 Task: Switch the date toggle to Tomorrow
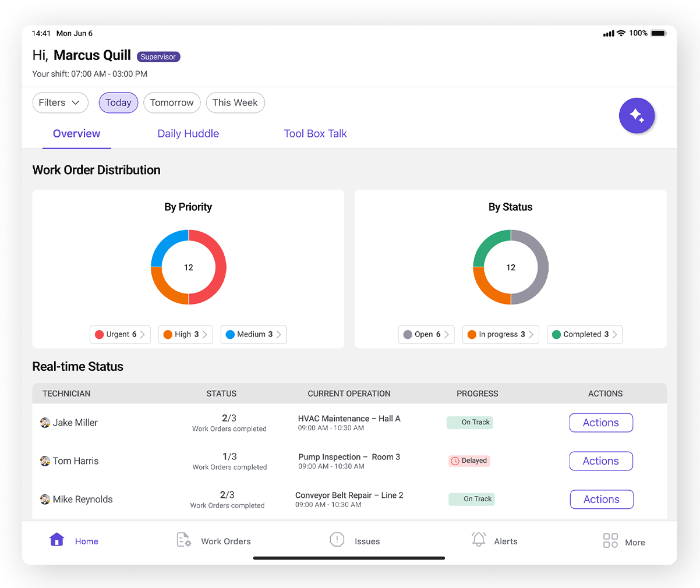click(x=172, y=102)
